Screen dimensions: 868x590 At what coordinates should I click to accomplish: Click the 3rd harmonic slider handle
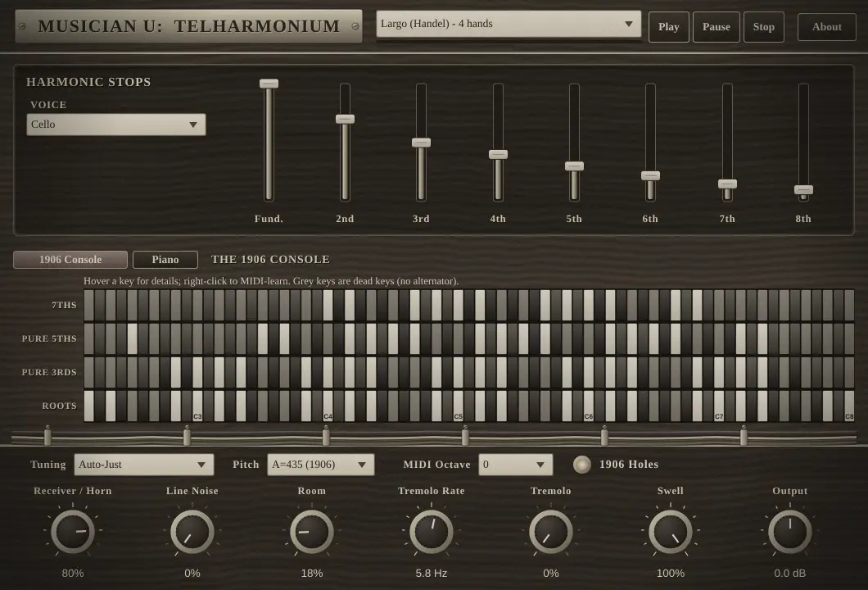[x=421, y=143]
